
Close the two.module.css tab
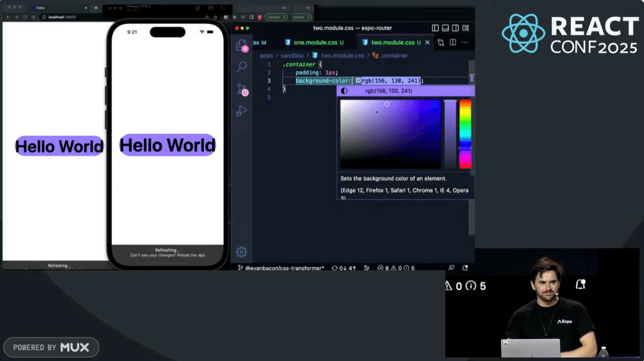coord(428,43)
